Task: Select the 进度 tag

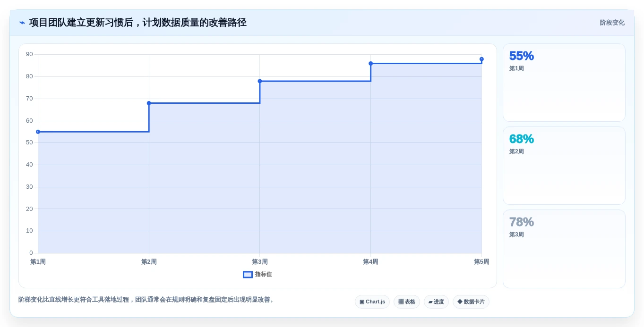Action: (x=436, y=302)
